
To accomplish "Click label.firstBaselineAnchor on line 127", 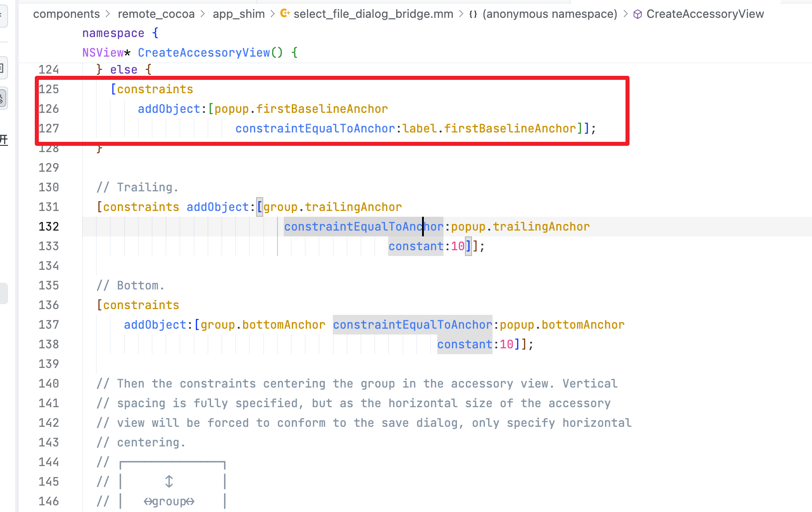I will click(489, 128).
